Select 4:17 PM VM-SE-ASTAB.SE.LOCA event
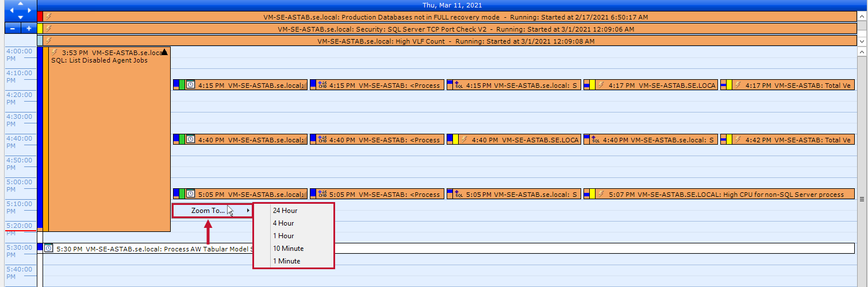This screenshot has height=287, width=868. 651,85
